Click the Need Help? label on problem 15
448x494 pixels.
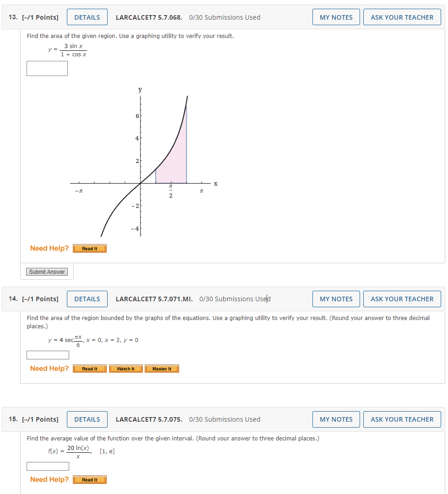point(49,479)
